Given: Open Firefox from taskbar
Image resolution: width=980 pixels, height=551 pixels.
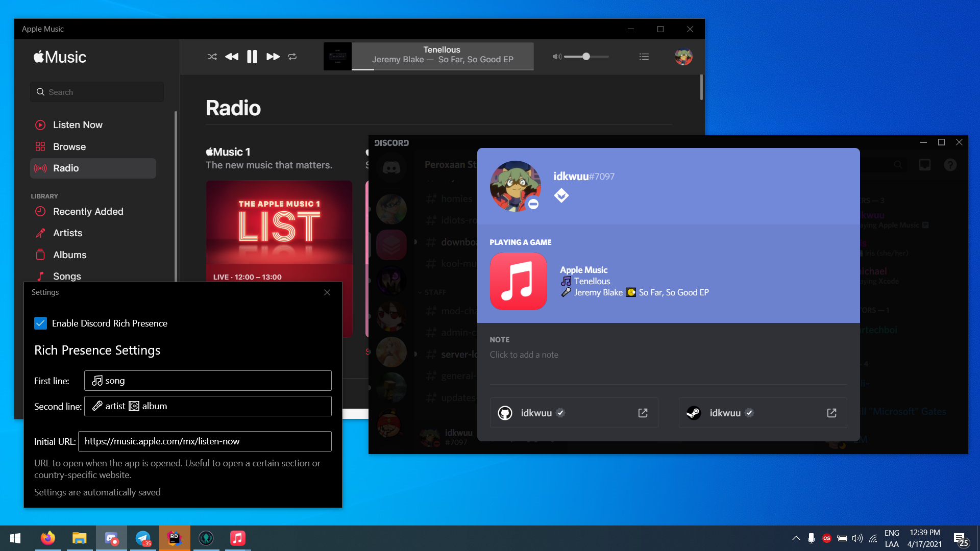Looking at the screenshot, I should coord(48,538).
